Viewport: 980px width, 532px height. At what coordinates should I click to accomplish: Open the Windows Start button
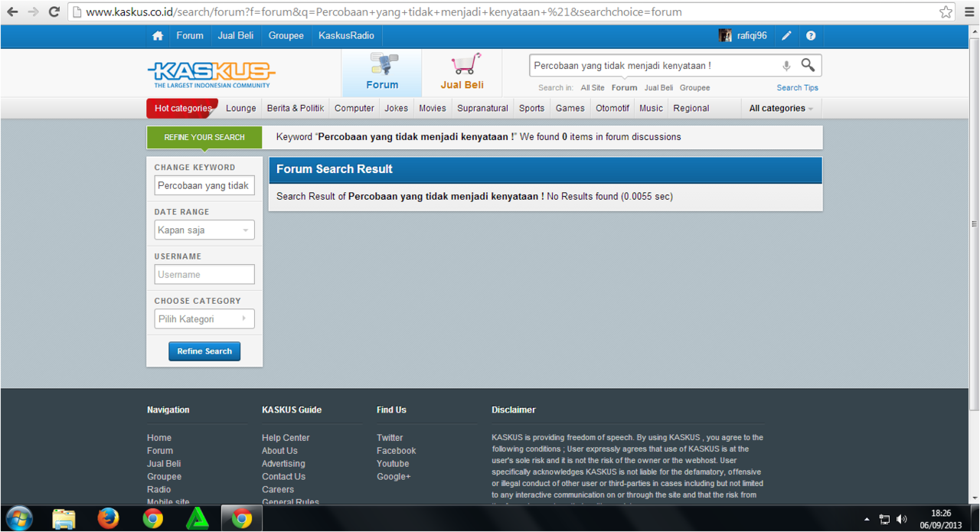tap(19, 518)
